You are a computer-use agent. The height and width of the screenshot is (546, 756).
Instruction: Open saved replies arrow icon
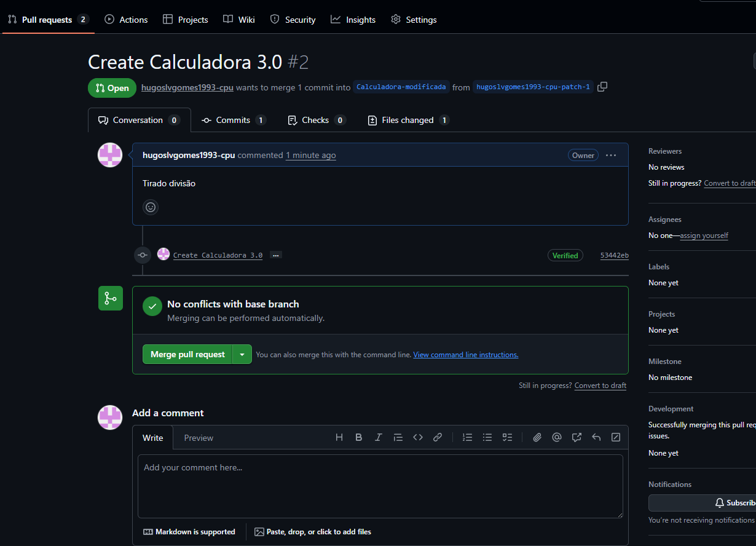tap(596, 437)
